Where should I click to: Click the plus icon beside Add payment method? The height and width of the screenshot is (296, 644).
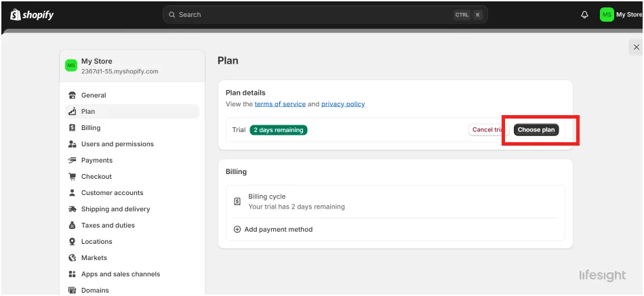237,230
